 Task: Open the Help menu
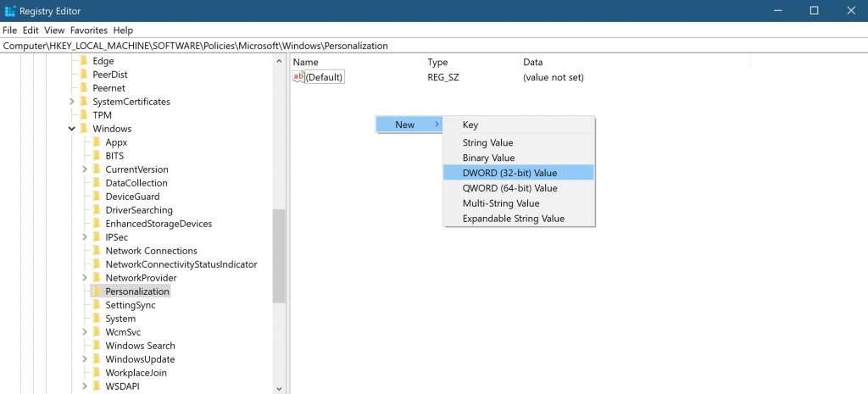(x=123, y=30)
